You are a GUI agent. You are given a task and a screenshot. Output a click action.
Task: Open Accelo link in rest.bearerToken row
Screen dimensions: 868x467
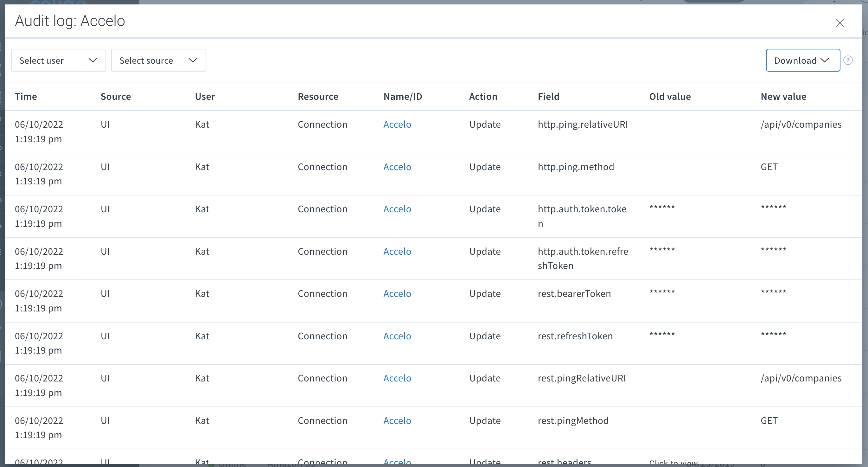click(397, 293)
